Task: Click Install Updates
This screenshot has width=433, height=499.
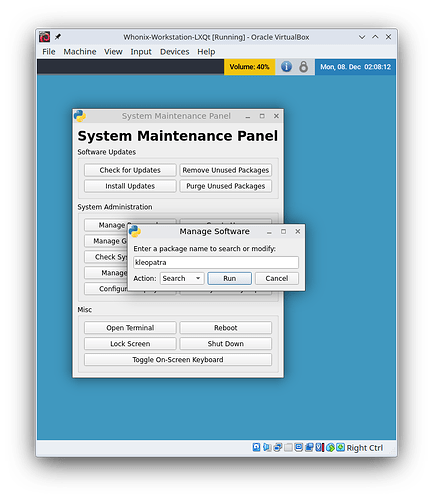Action: [x=130, y=186]
